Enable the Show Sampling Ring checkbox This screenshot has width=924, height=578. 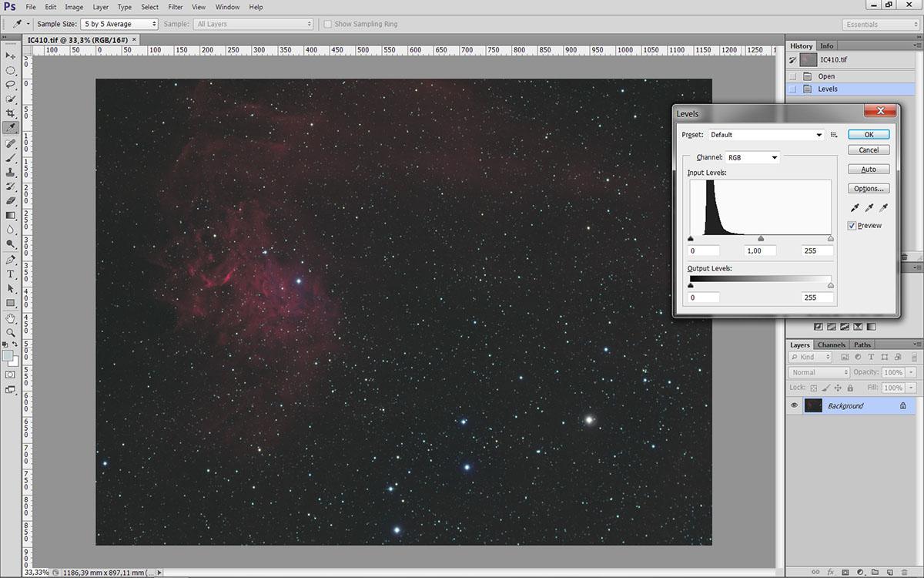(x=328, y=24)
